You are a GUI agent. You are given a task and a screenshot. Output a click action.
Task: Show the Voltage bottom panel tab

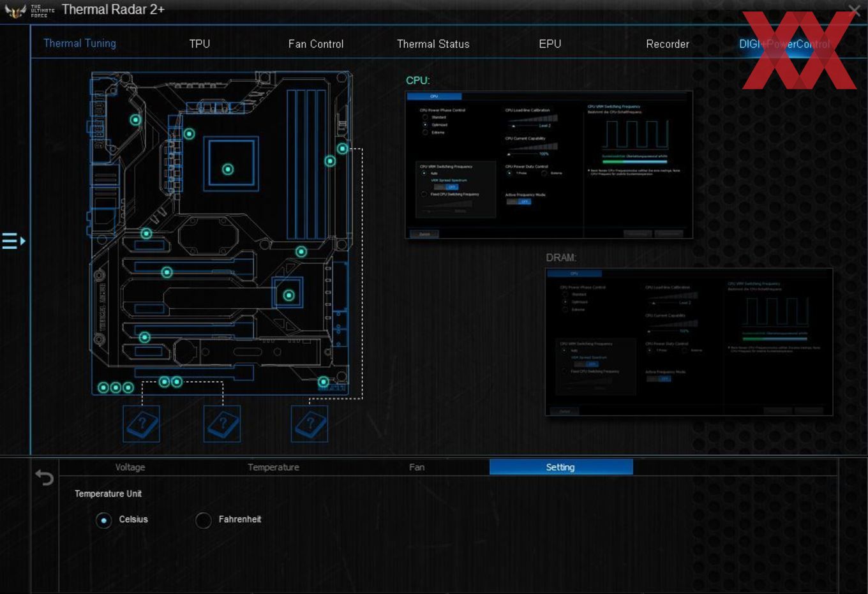pos(130,467)
